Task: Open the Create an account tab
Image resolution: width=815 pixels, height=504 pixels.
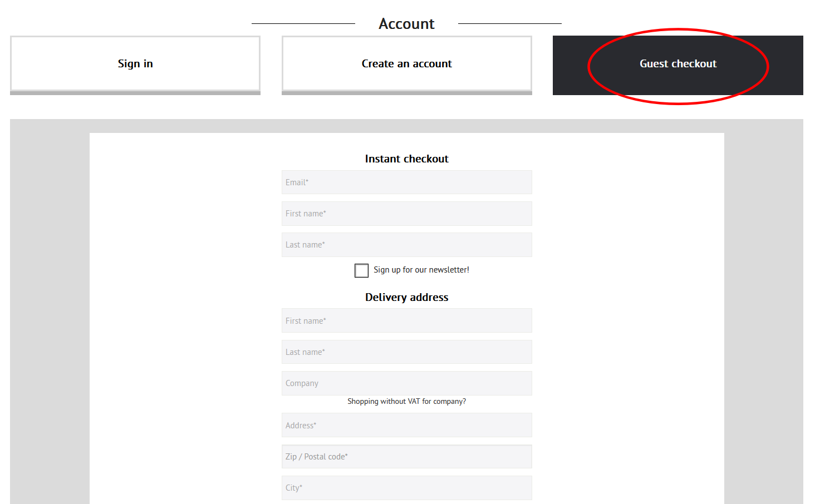Action: (x=406, y=63)
